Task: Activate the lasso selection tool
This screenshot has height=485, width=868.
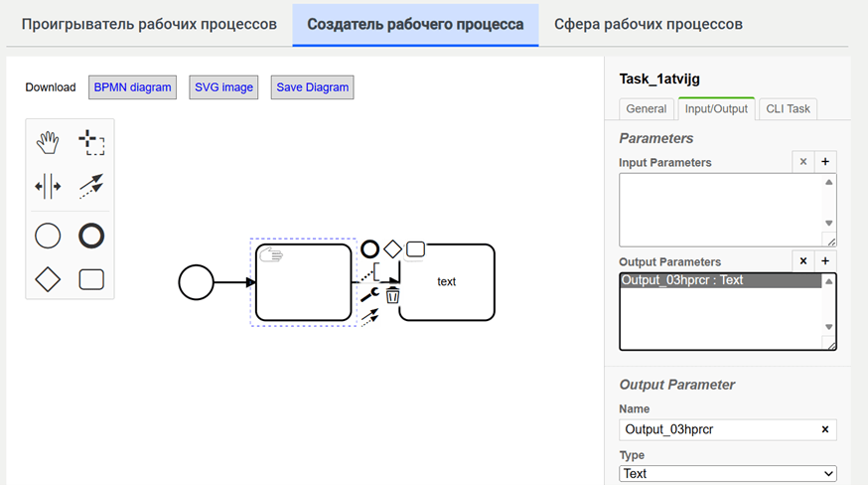Action: point(91,142)
